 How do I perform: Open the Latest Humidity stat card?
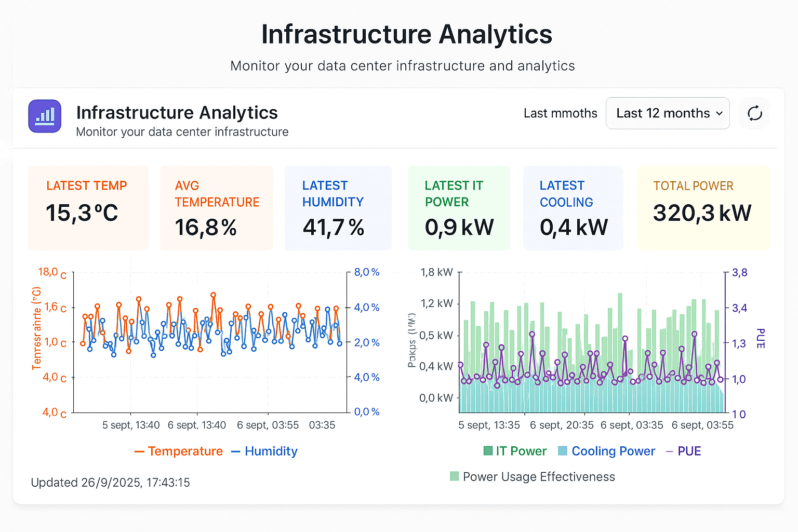tap(338, 208)
